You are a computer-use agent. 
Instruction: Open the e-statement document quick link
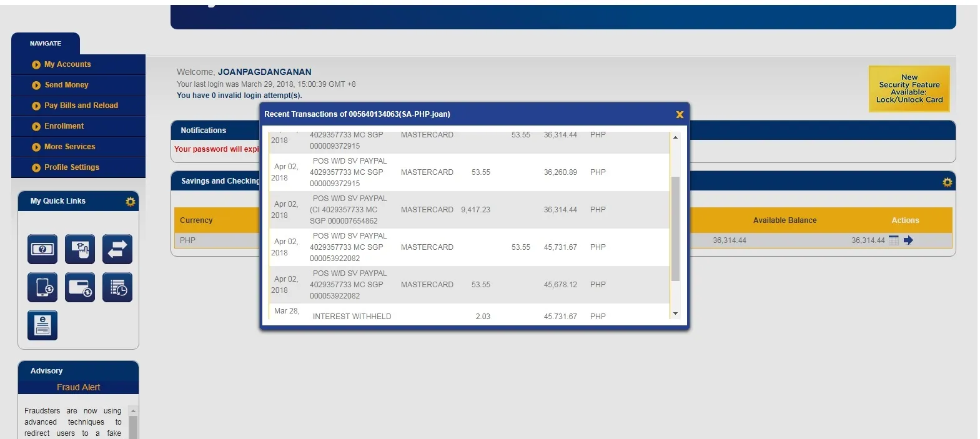pos(42,325)
